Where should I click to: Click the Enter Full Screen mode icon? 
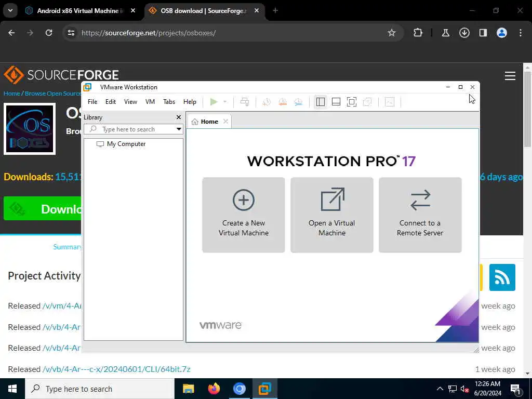(x=352, y=102)
